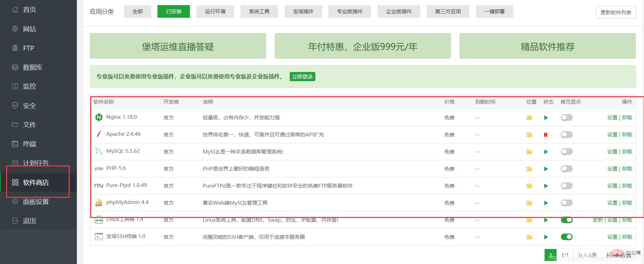
Task: Open 数据库 in the sidebar
Action: (x=32, y=67)
